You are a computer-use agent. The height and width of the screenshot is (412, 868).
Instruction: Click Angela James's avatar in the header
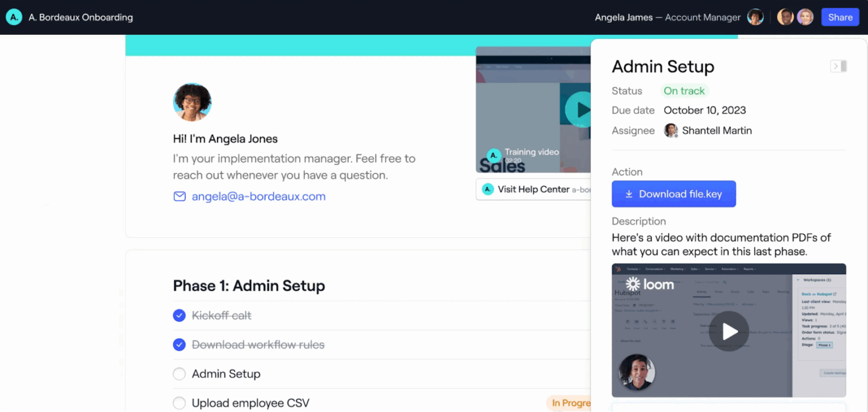(x=755, y=17)
